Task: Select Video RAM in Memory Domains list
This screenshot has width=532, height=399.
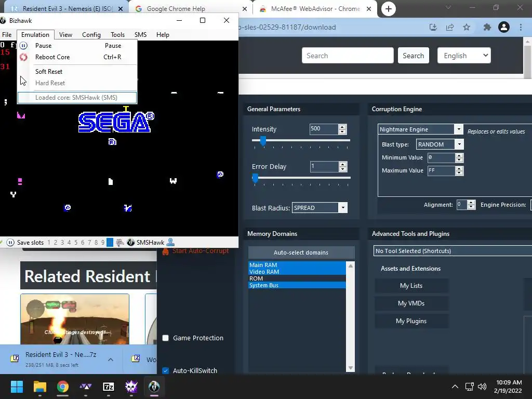Action: (297, 271)
